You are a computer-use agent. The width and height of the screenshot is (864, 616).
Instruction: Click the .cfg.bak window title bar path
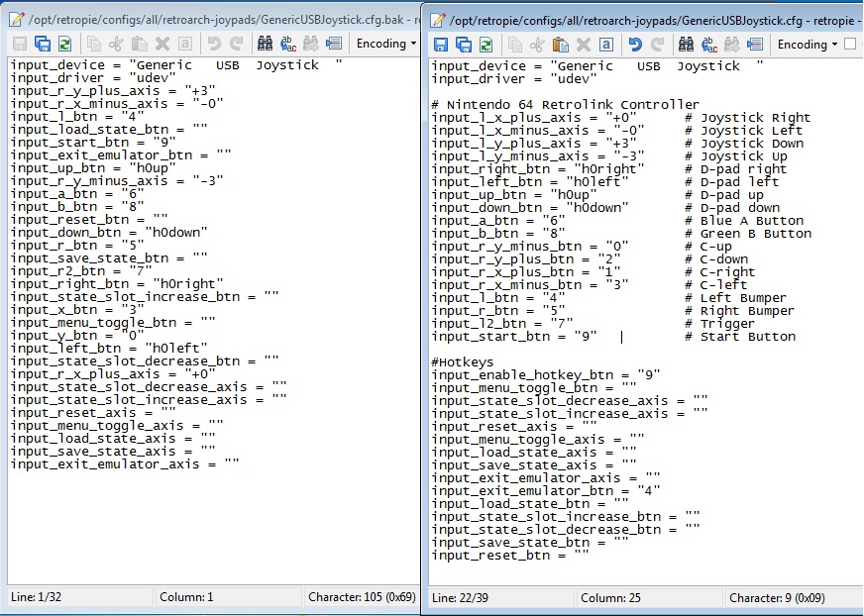[x=223, y=20]
